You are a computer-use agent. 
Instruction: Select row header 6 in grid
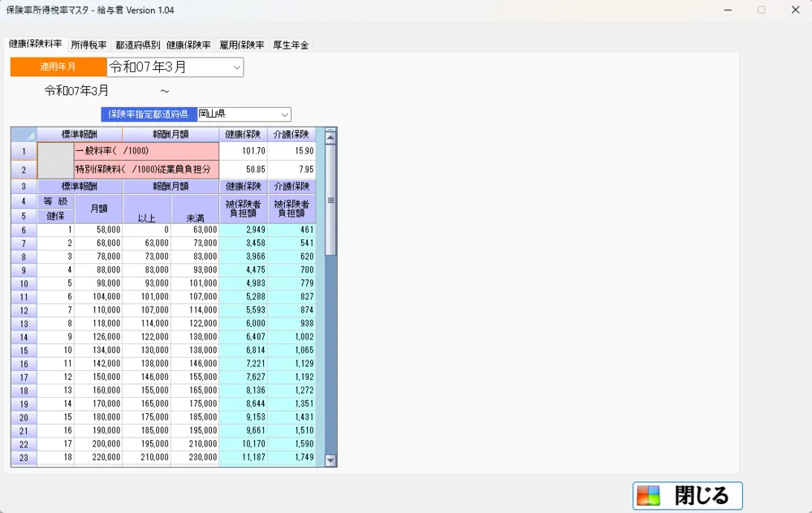point(24,231)
